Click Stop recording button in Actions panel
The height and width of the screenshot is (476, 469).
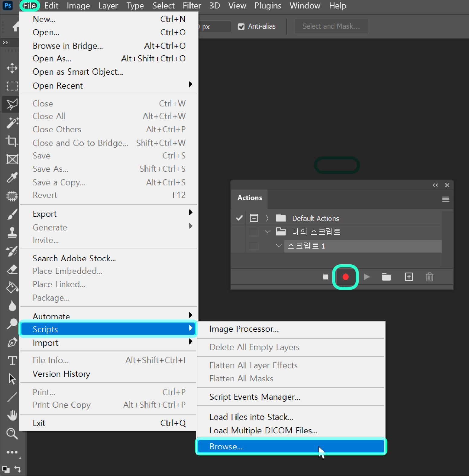[x=325, y=277]
